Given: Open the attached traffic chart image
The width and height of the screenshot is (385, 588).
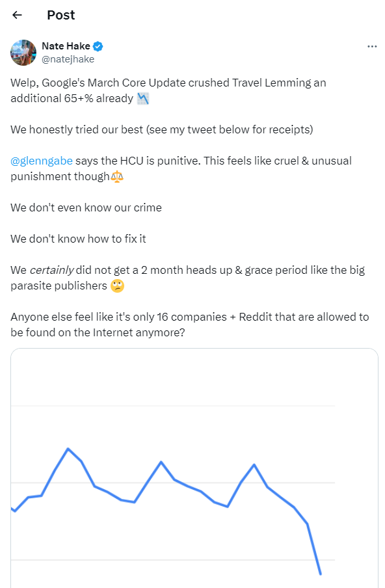Looking at the screenshot, I should (x=194, y=468).
